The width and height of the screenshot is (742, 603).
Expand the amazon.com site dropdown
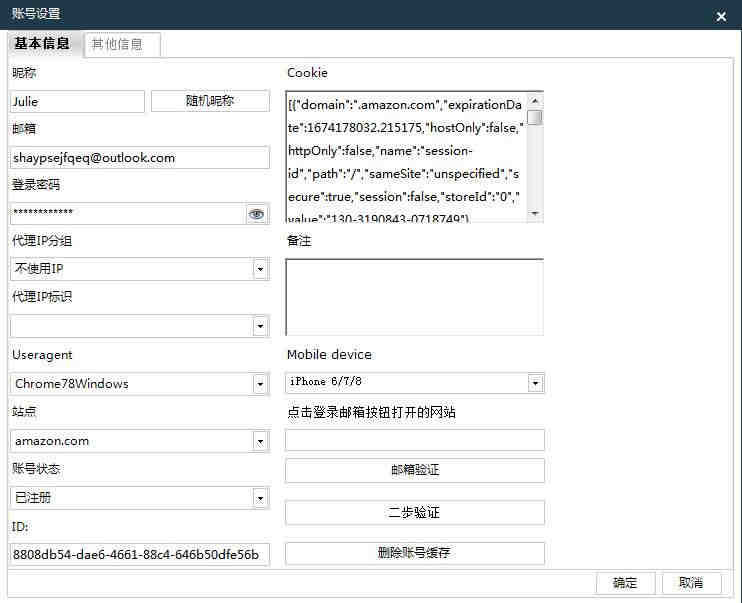pyautogui.click(x=260, y=441)
